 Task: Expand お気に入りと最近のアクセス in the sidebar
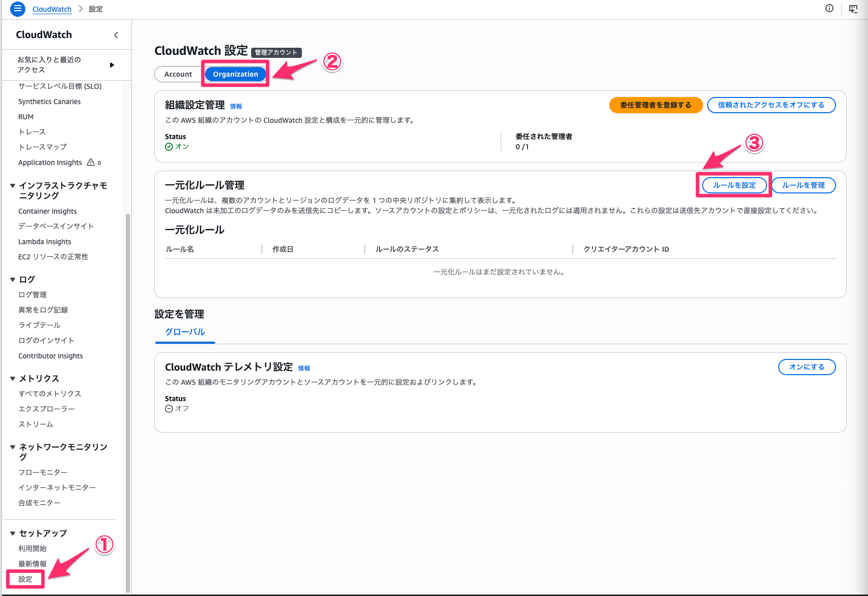click(112, 64)
